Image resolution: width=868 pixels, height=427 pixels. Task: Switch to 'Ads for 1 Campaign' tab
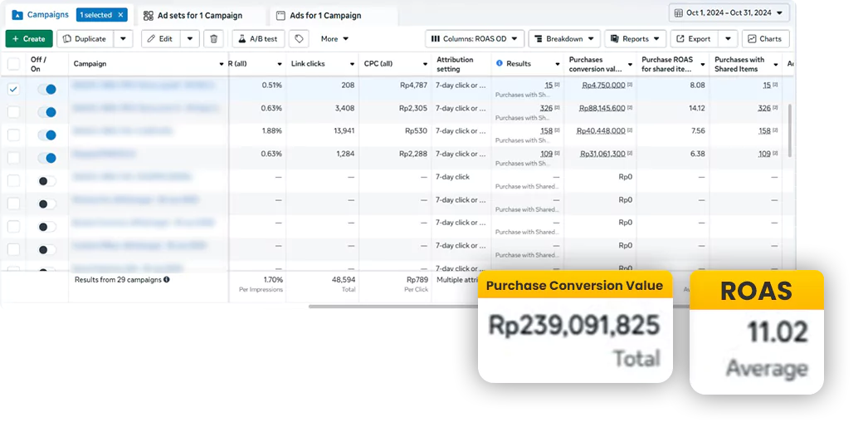[x=325, y=16]
